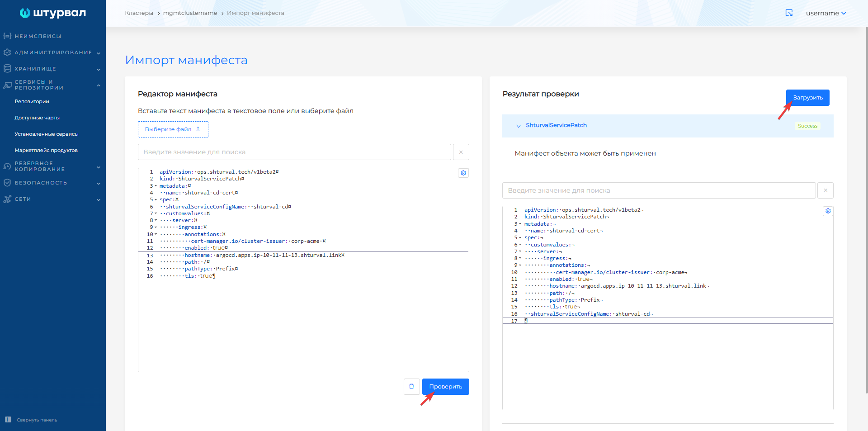This screenshot has height=431, width=868.
Task: Click shturvalServiceConfigName line 16 in result
Action: (668, 314)
